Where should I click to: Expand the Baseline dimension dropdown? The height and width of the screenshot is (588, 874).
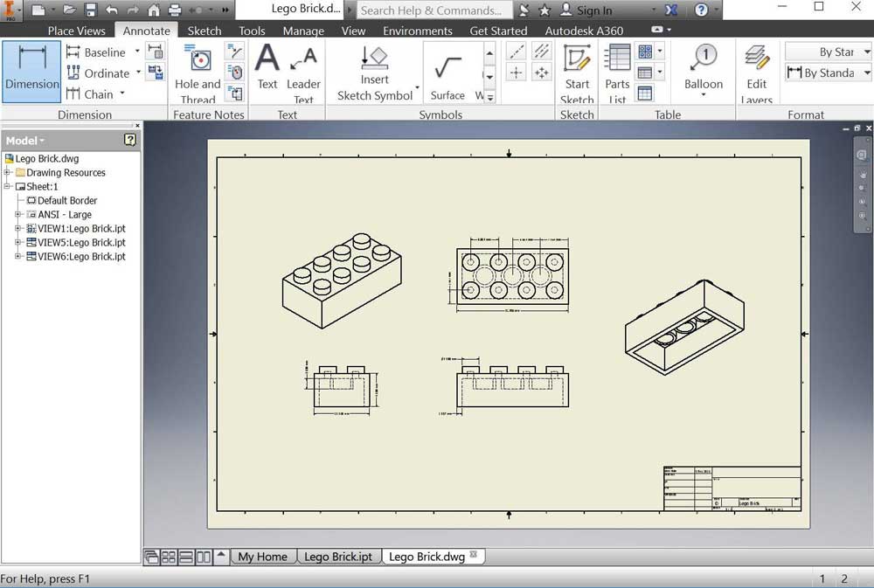(x=135, y=52)
